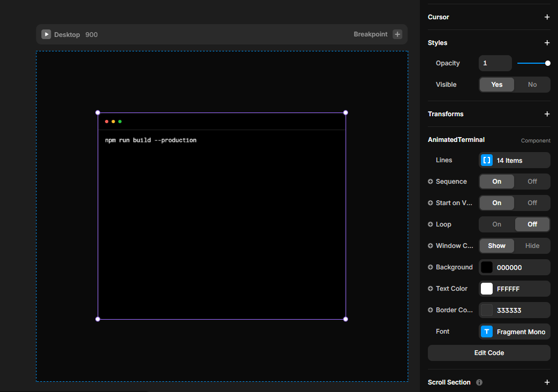558x392 pixels.
Task: Click the Opacity value input field
Action: (x=495, y=63)
